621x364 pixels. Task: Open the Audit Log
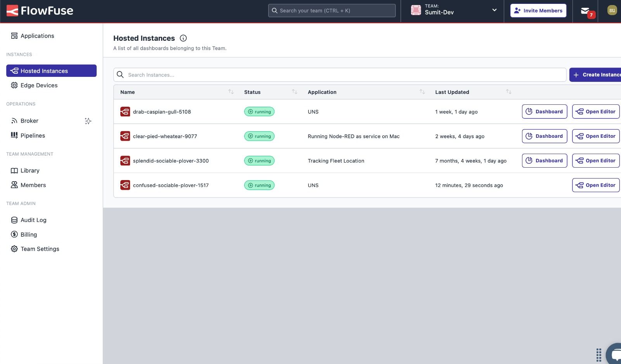33,220
